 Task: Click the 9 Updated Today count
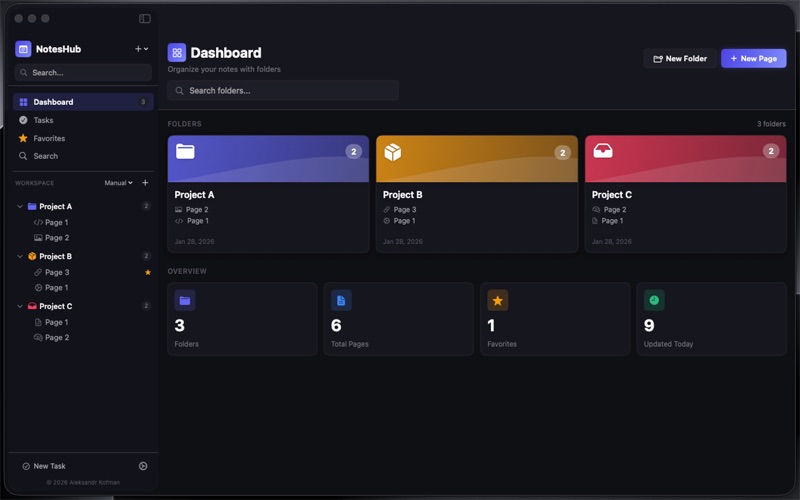click(649, 326)
